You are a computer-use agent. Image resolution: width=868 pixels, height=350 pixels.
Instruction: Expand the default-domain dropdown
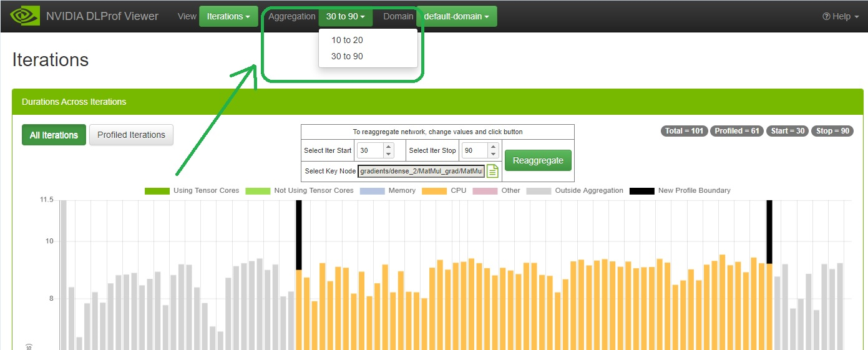tap(456, 16)
